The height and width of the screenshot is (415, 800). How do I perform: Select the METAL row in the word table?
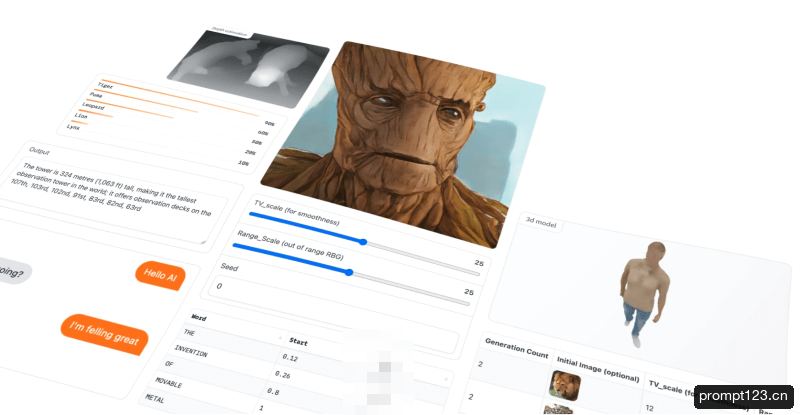155,399
